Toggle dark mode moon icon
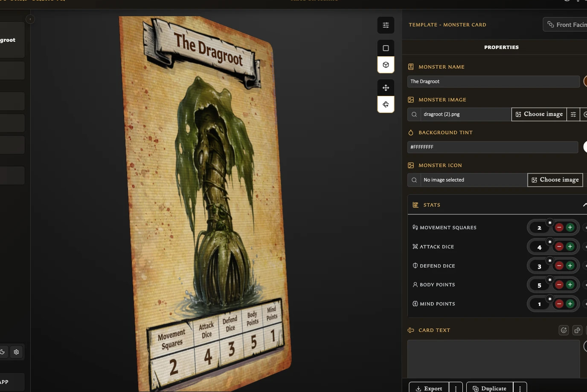 click(3, 352)
